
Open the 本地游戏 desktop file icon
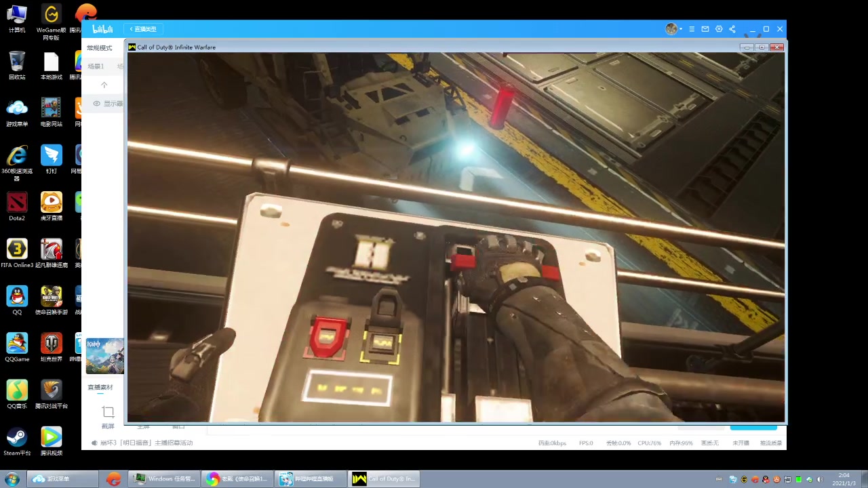point(52,66)
